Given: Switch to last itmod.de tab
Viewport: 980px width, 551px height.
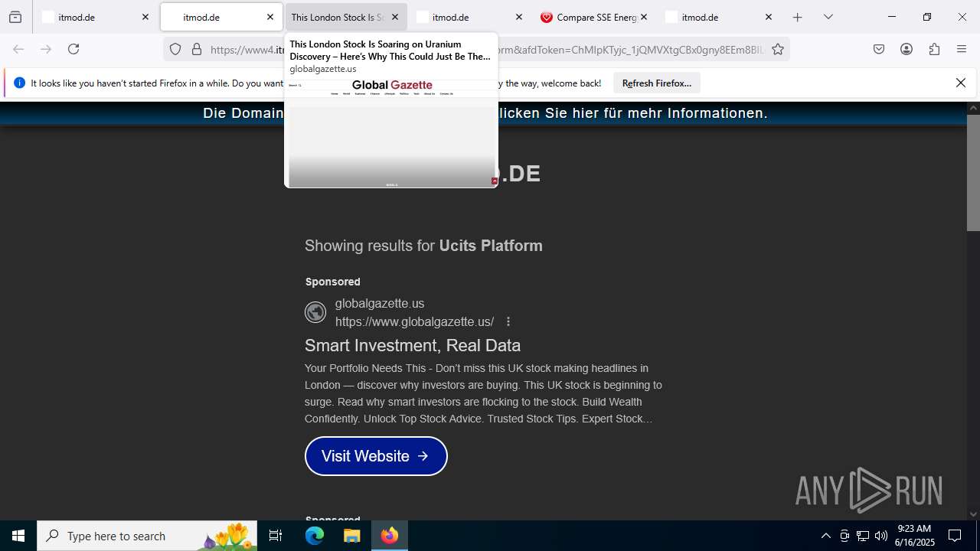Looking at the screenshot, I should [x=720, y=17].
